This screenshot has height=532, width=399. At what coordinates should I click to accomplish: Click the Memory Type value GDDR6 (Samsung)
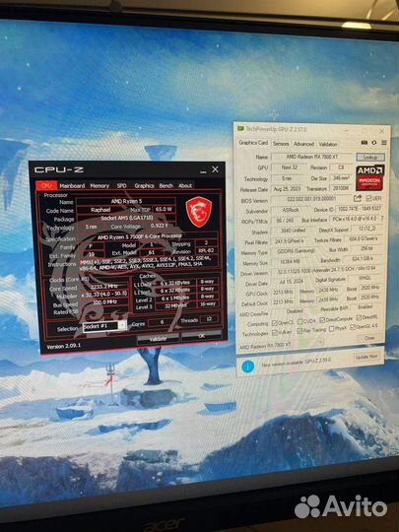(297, 251)
